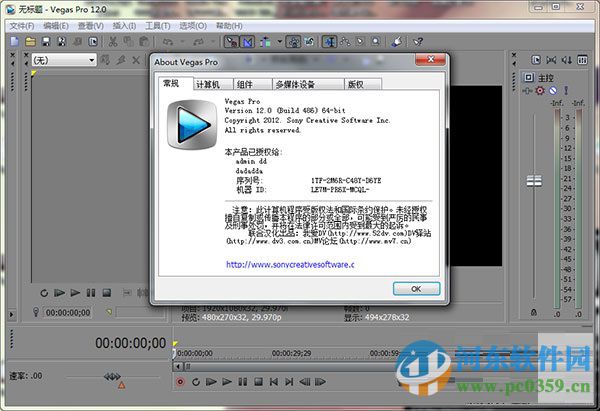Click the Undo arrow icon
Screen dimensions: 600x411
click(168, 41)
